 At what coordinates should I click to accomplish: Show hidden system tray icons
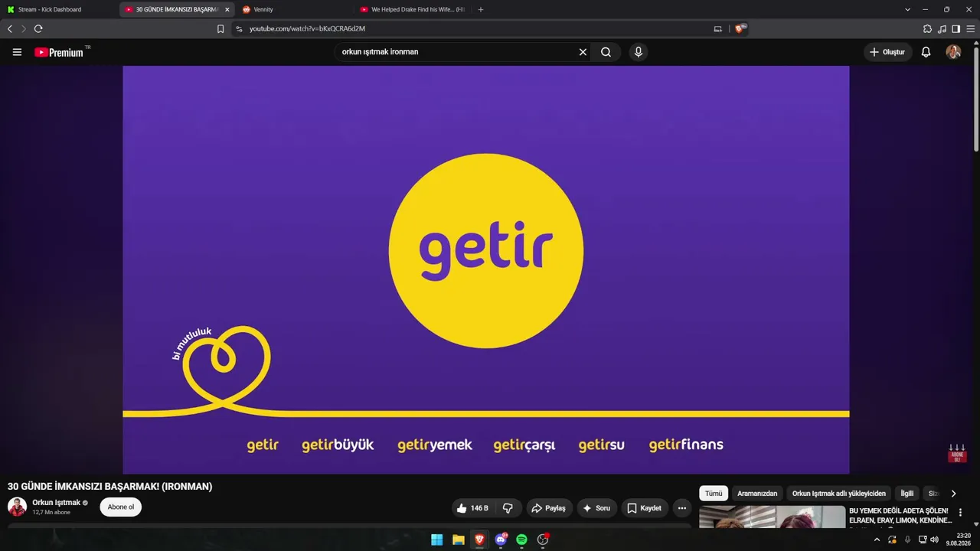click(877, 540)
